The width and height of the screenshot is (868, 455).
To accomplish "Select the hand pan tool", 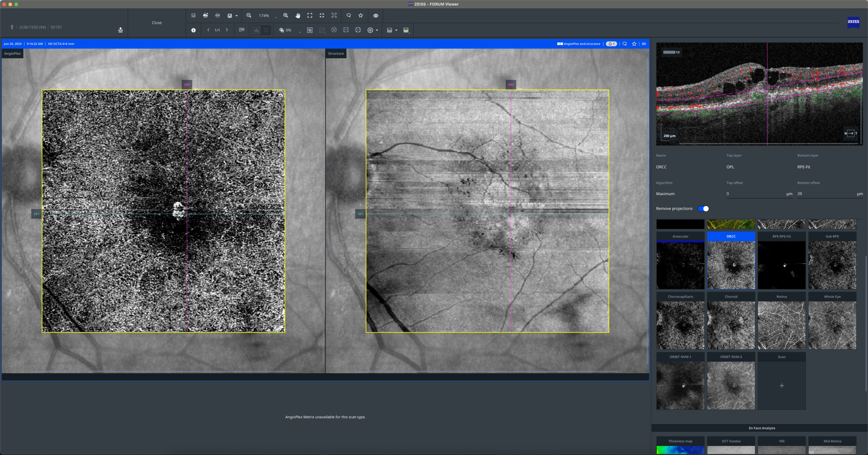I will 298,16.
